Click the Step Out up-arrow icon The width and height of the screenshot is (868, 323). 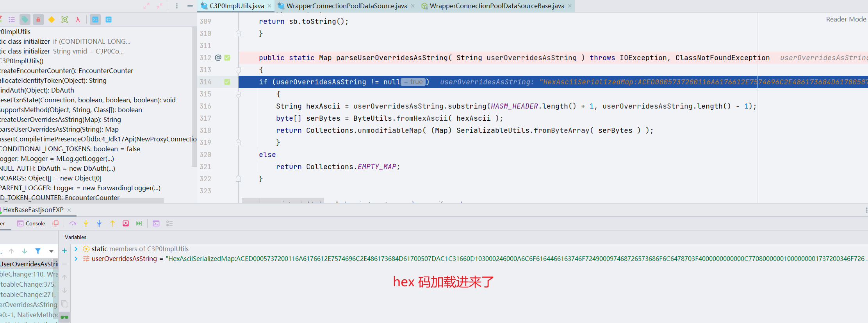(112, 223)
